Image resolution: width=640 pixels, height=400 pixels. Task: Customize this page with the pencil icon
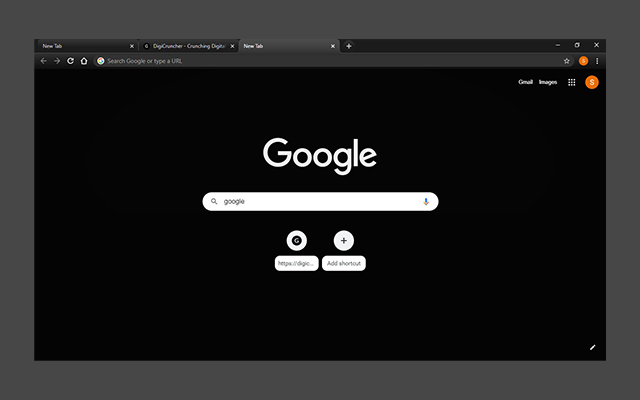coord(593,347)
